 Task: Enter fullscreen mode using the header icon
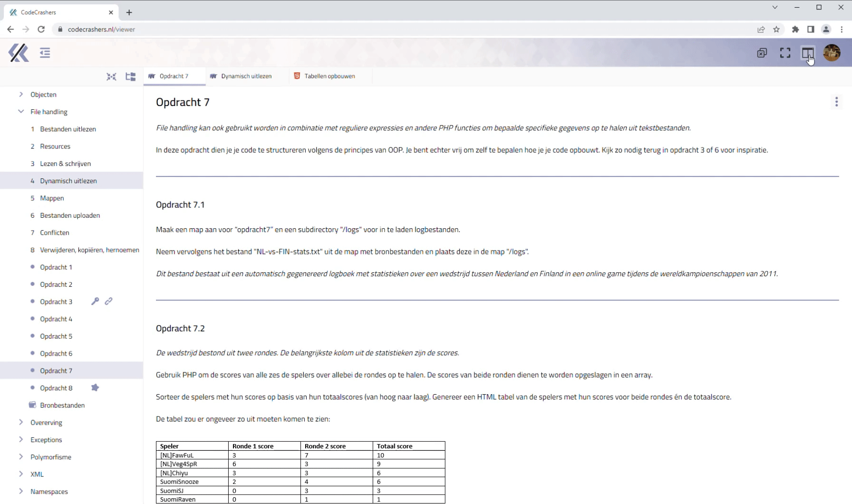(x=785, y=53)
